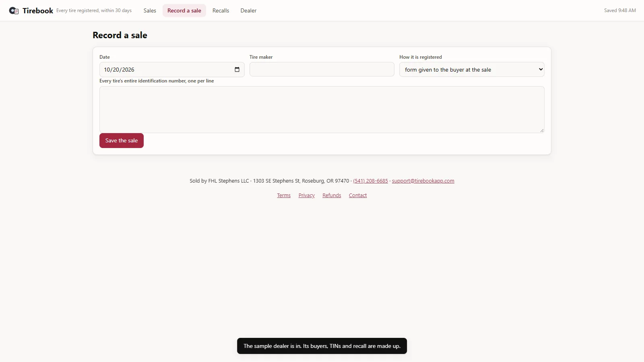The image size is (644, 362).
Task: Grab the text area resize handle
Action: (x=542, y=130)
